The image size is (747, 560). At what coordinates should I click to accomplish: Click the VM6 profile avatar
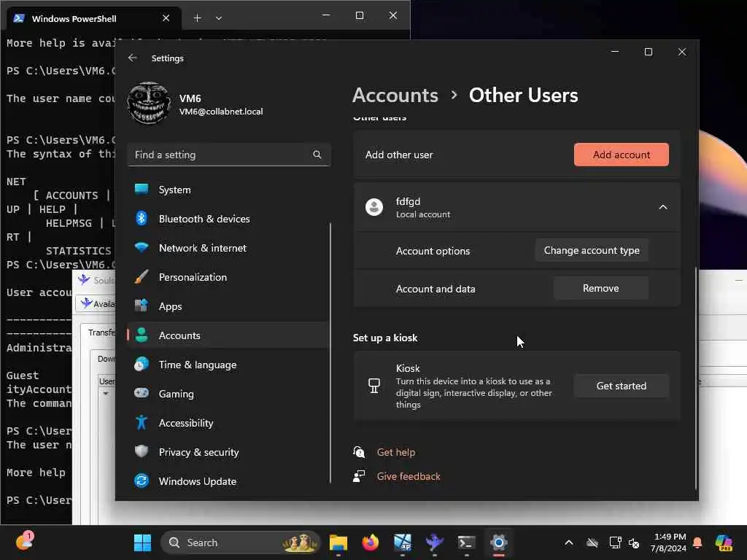coord(149,104)
